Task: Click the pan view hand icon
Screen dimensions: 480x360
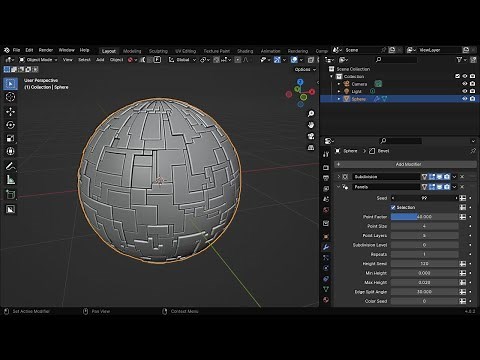Action: point(311,125)
